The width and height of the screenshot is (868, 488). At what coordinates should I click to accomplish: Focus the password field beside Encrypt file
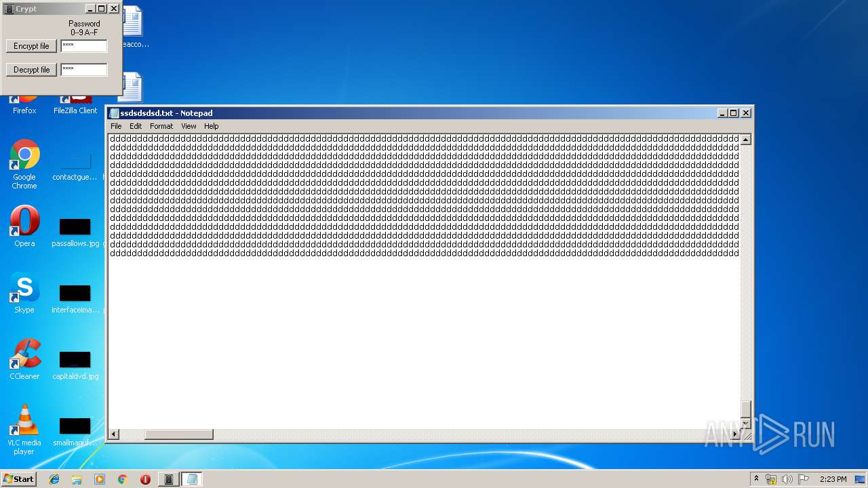84,46
